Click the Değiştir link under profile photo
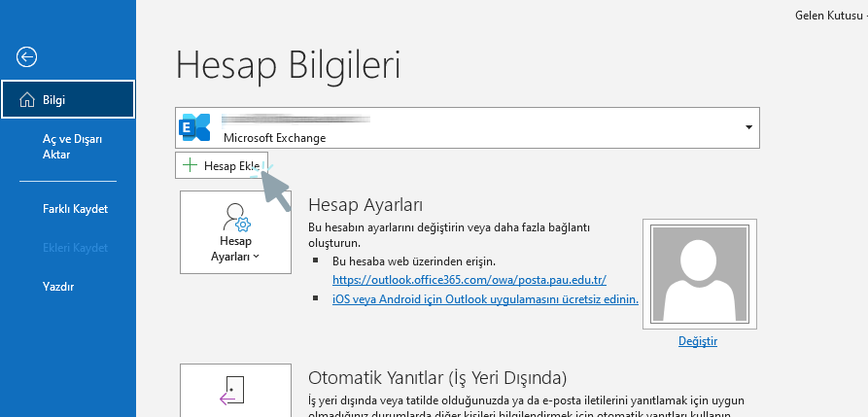868x417 pixels. (x=698, y=341)
